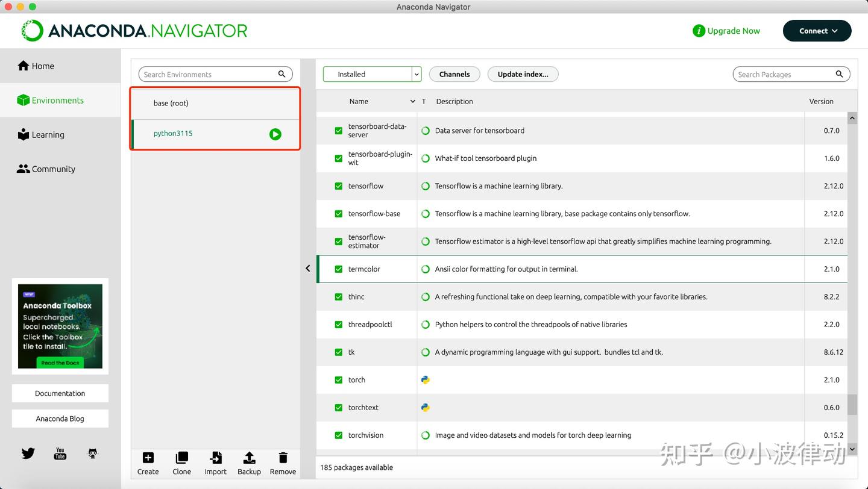Collapse the environments panel with the arrow

pos(308,269)
